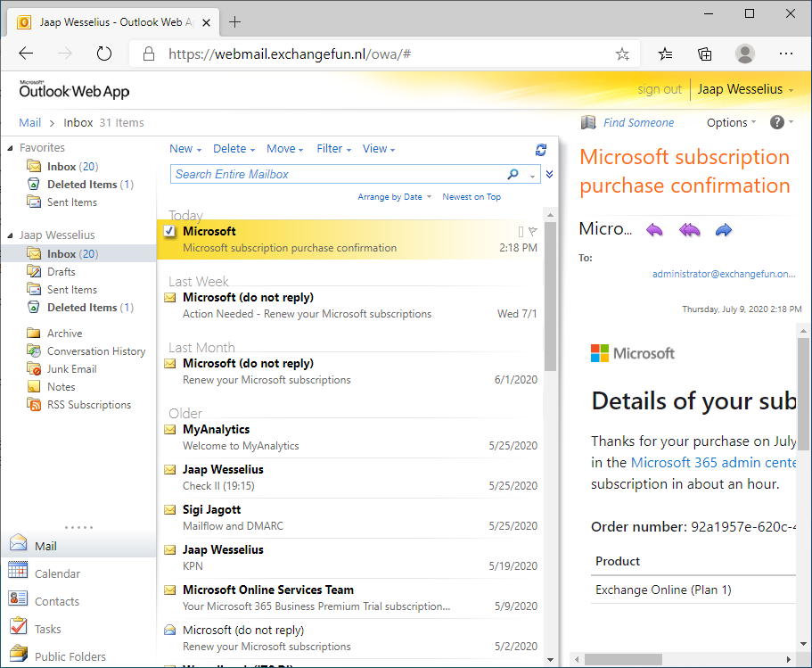Reply all to the Microsoft message
The width and height of the screenshot is (812, 668).
[688, 229]
